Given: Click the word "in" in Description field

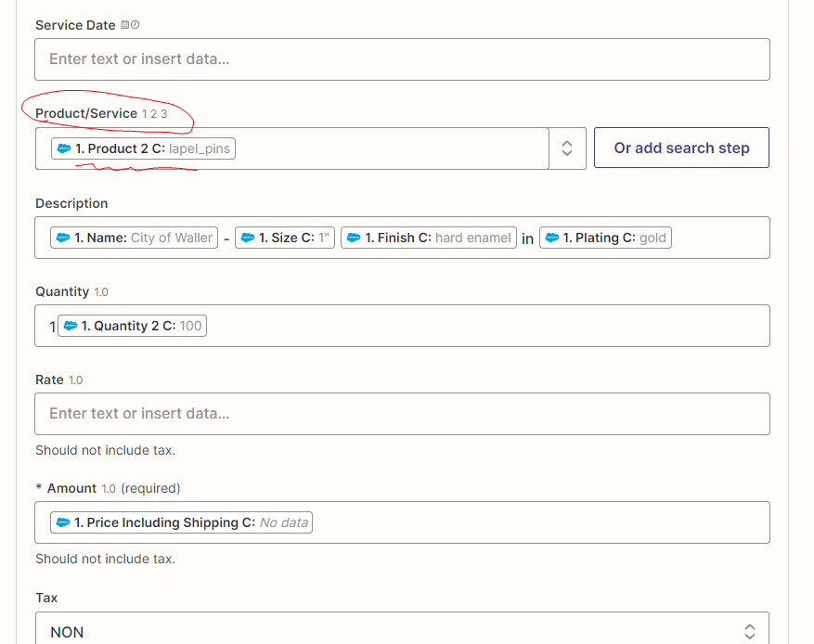Looking at the screenshot, I should click(527, 238).
